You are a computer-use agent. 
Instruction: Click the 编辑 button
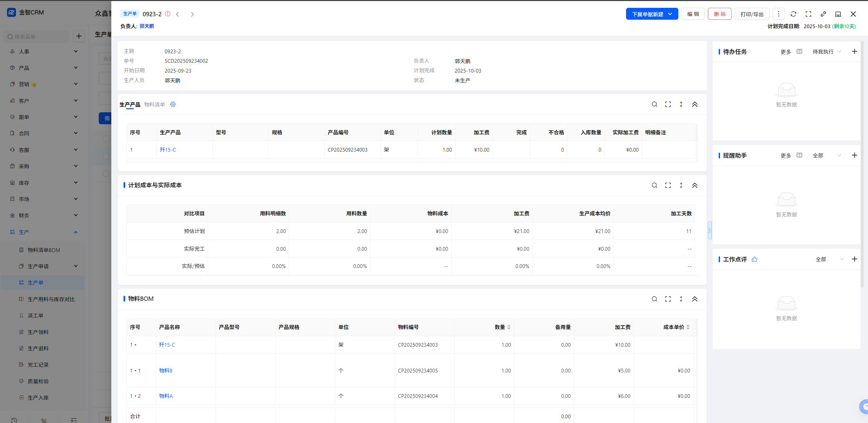click(x=693, y=14)
